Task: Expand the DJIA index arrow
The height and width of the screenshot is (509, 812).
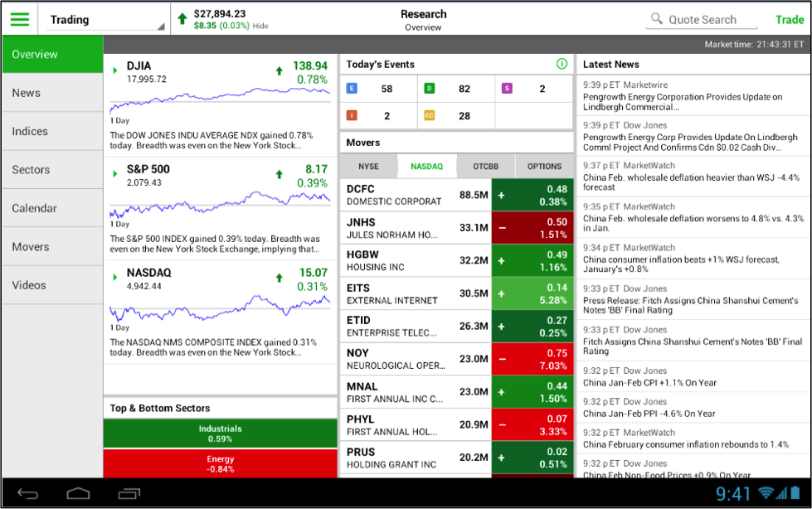Action: (x=115, y=70)
